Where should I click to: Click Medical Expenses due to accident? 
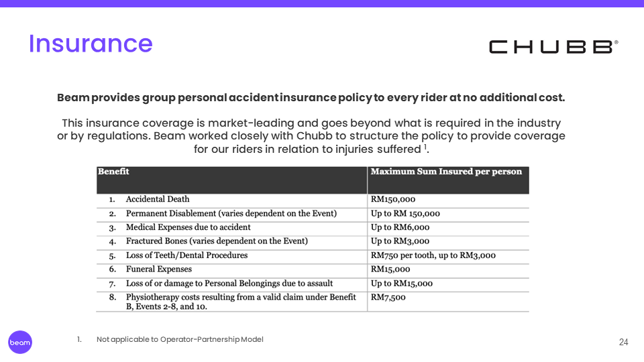(188, 227)
